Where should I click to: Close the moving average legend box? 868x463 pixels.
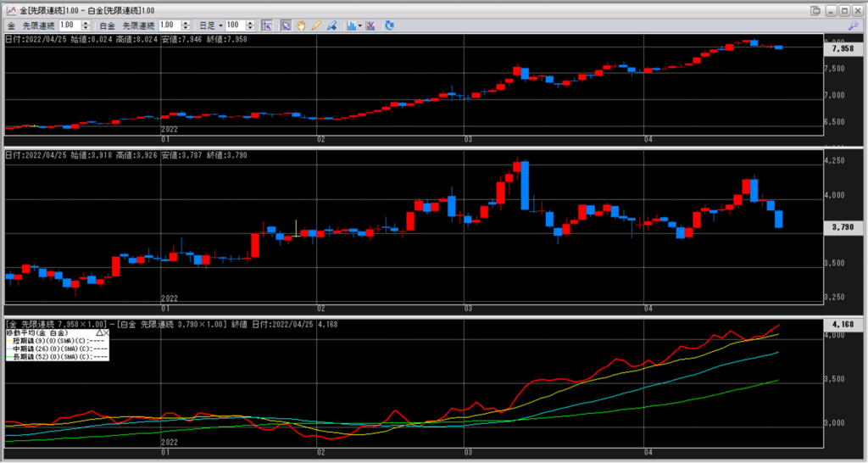pos(107,333)
